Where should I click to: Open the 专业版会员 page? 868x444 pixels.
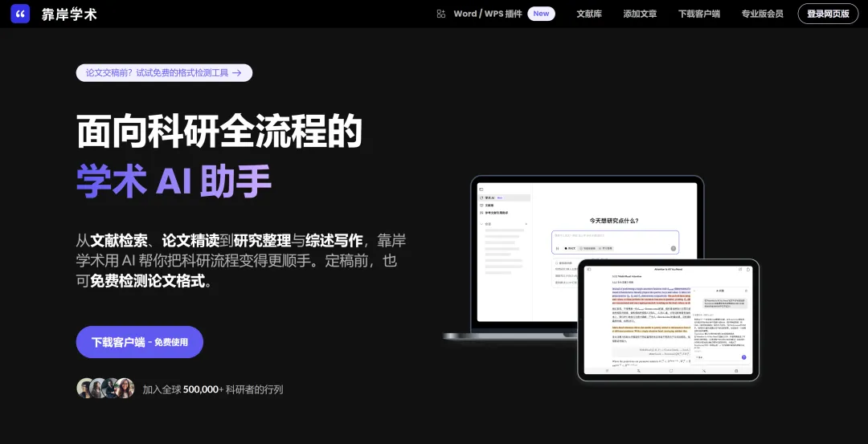762,14
